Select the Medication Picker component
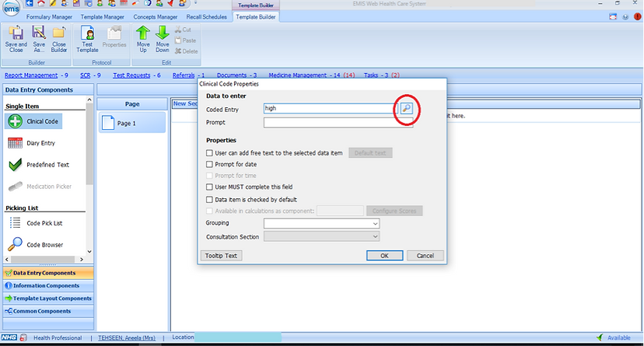Viewport: 644px width, 346px height. 40,187
